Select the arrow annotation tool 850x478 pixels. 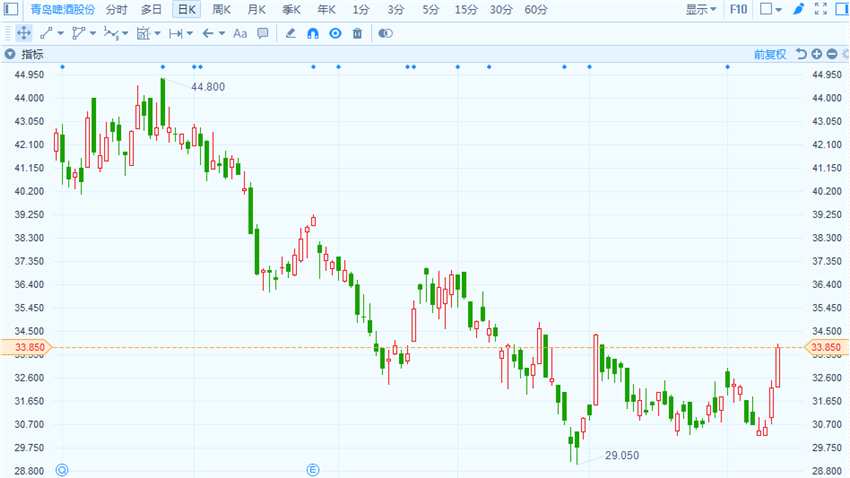pyautogui.click(x=208, y=34)
